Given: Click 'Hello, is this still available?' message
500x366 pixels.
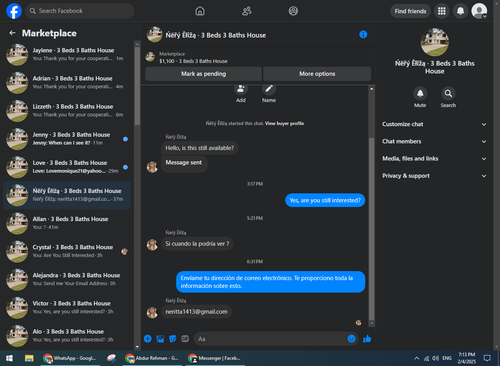Looking at the screenshot, I should click(x=200, y=148).
